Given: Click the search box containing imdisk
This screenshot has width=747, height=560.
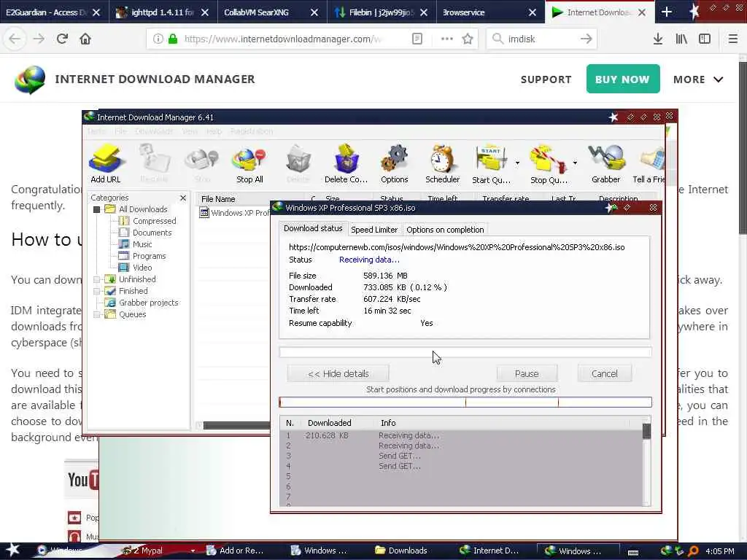Looking at the screenshot, I should click(x=542, y=39).
